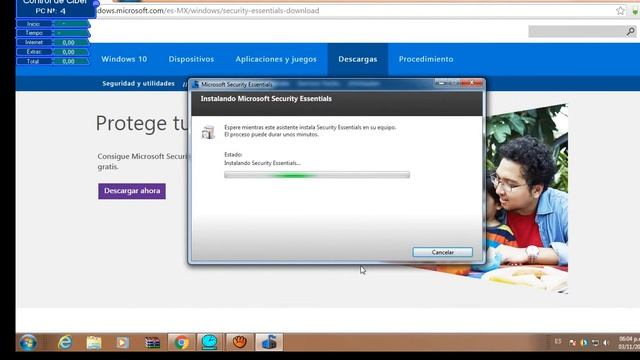Open Seguridad y utilidades submenu link

(138, 83)
